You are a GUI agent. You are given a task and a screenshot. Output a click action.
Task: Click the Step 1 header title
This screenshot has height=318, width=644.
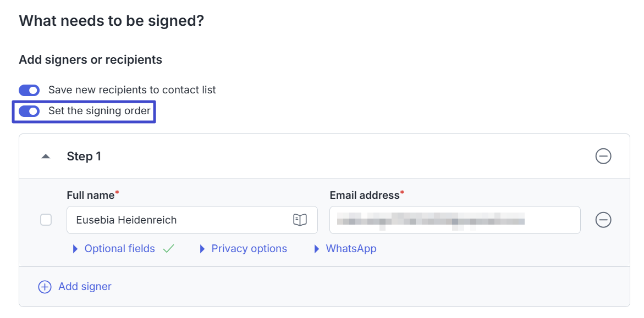pyautogui.click(x=84, y=157)
